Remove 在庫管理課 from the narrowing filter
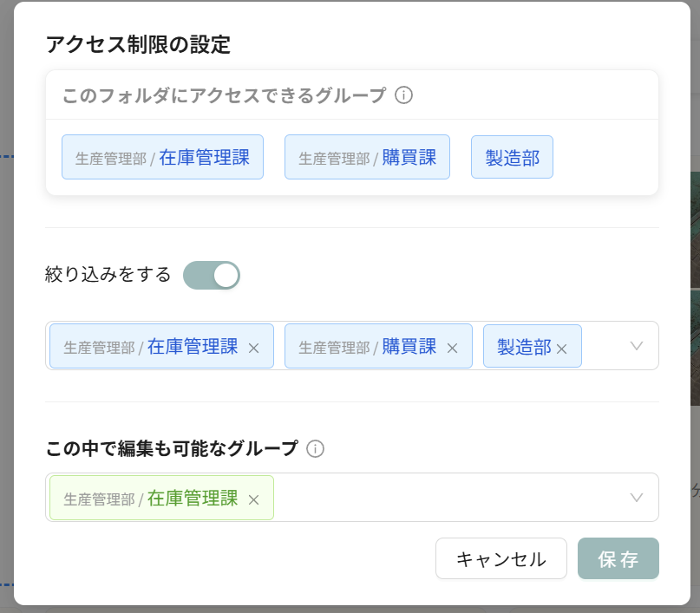 [253, 348]
